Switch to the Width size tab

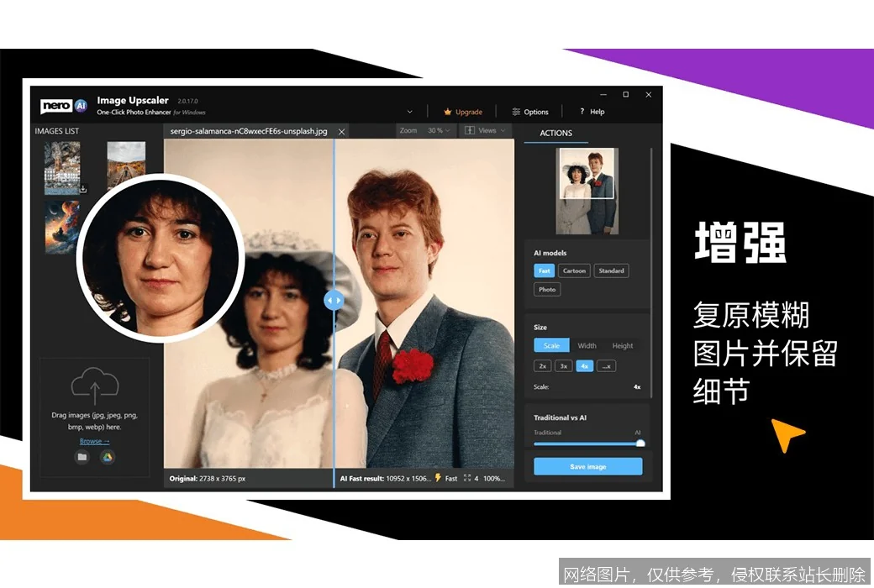(x=587, y=345)
